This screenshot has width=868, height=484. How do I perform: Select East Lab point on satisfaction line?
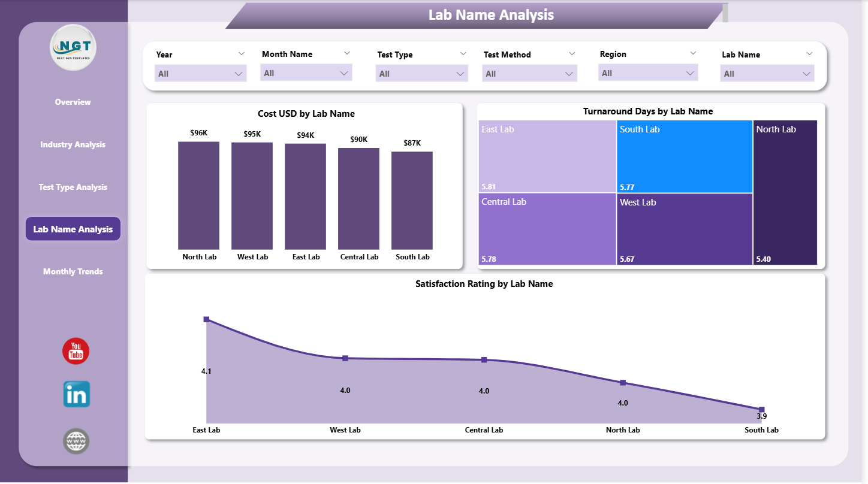click(206, 319)
